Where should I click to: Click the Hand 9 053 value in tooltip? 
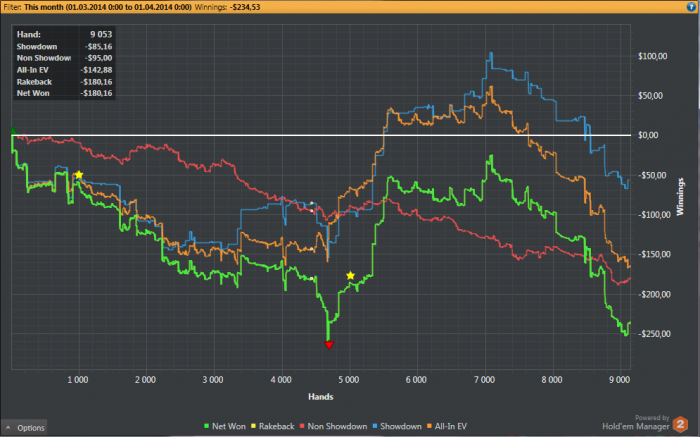[101, 34]
